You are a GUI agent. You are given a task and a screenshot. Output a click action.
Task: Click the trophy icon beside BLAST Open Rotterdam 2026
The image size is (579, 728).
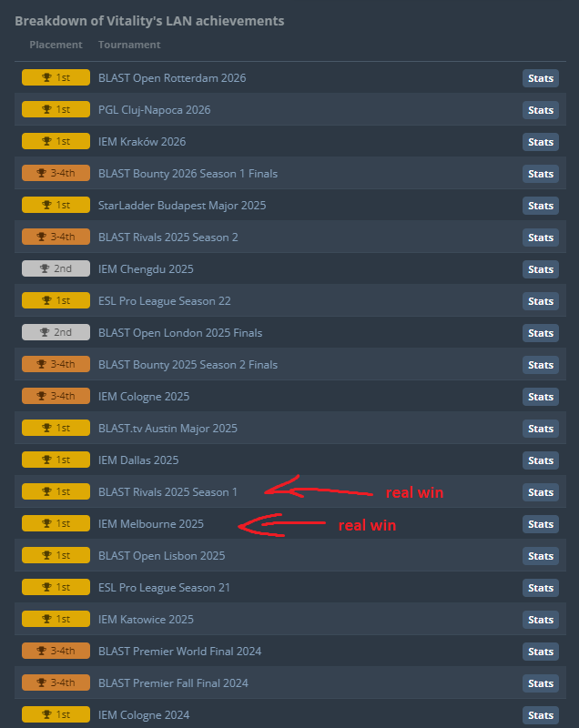point(46,77)
